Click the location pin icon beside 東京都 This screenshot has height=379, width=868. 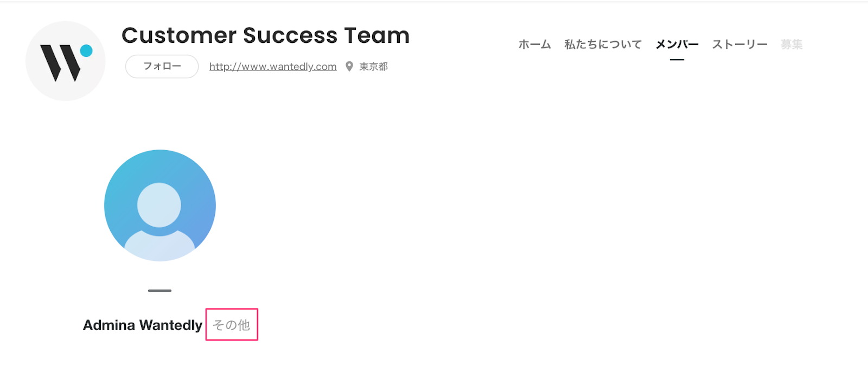pos(349,66)
